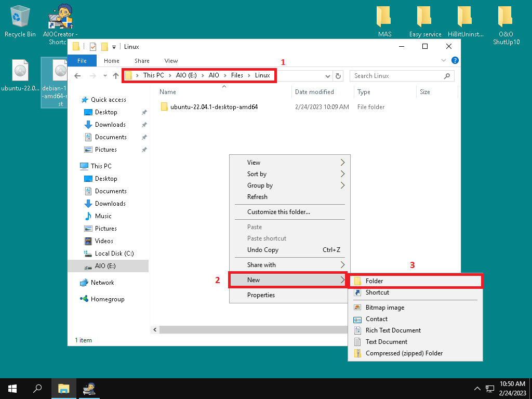Open the address bar history dropdown
Image resolution: width=532 pixels, height=399 pixels.
328,76
